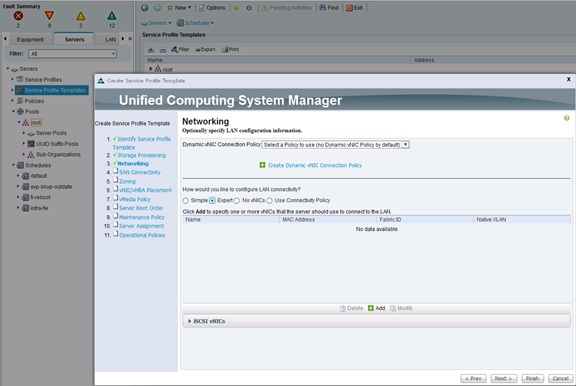The image size is (576, 386).
Task: Click Export in templates pane
Action: coord(205,49)
